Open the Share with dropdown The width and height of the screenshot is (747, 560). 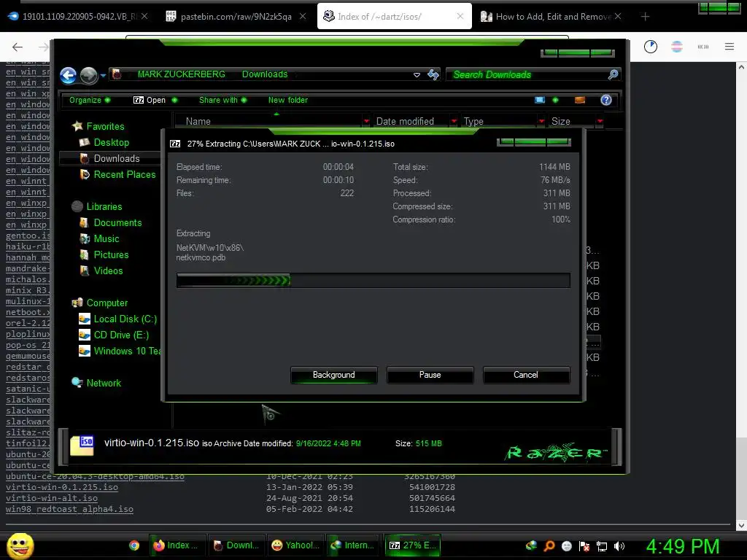pyautogui.click(x=222, y=100)
